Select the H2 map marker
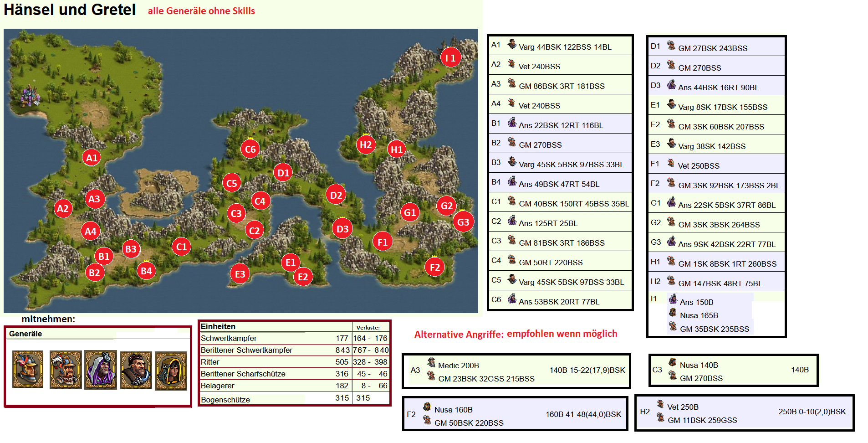 pyautogui.click(x=366, y=145)
